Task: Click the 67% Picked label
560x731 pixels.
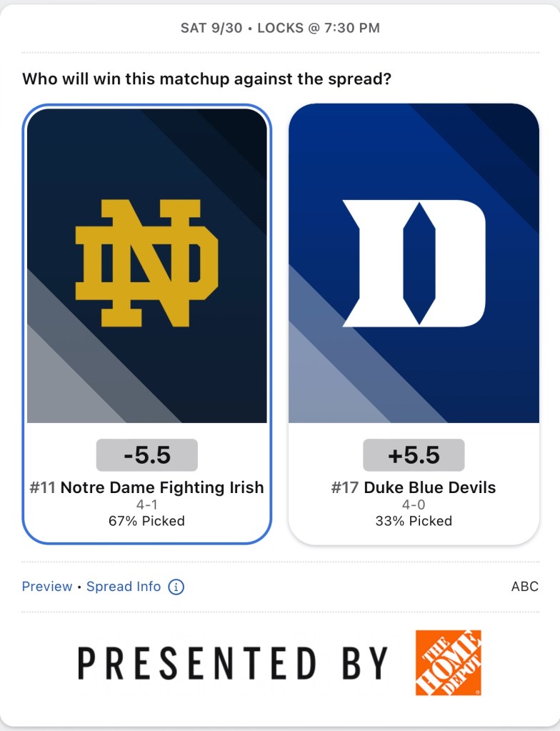Action: click(x=146, y=521)
